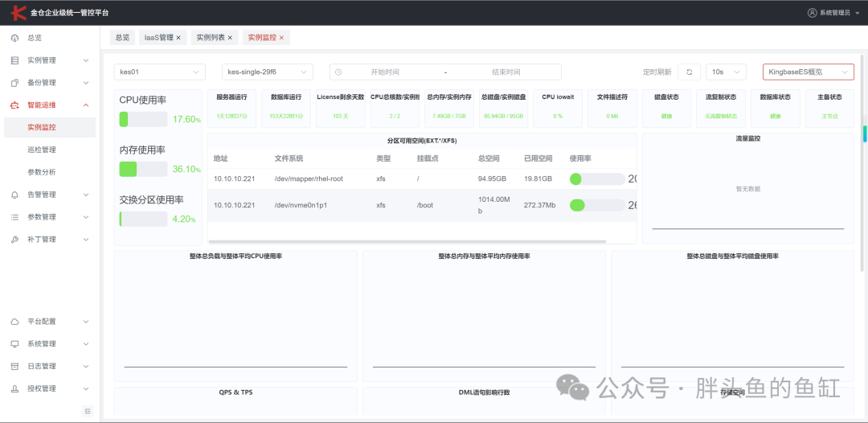Click the /dev/mapper/rhel-root cell
Screen dimensions: 868x423
point(309,179)
